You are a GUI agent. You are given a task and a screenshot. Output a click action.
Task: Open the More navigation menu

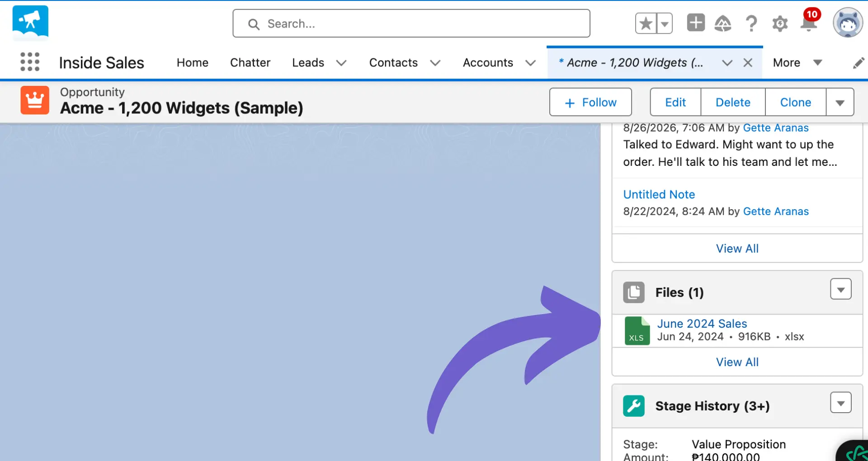[x=797, y=63]
